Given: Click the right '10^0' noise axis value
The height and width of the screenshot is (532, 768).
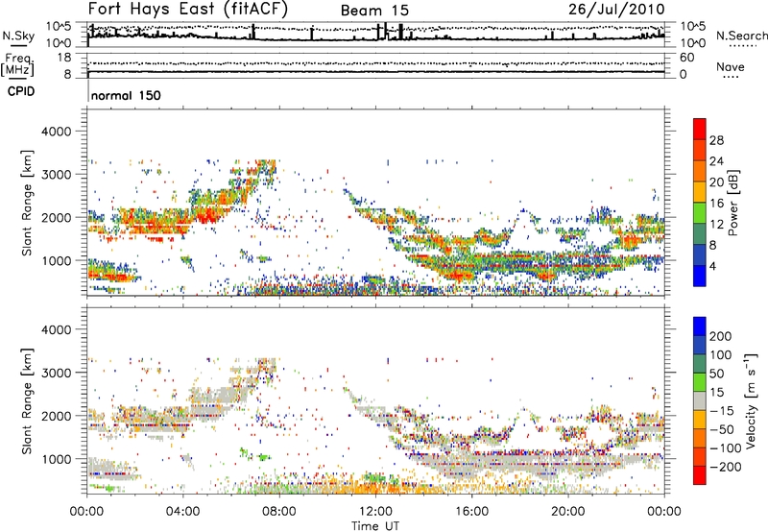Looking at the screenshot, I should click(692, 43).
